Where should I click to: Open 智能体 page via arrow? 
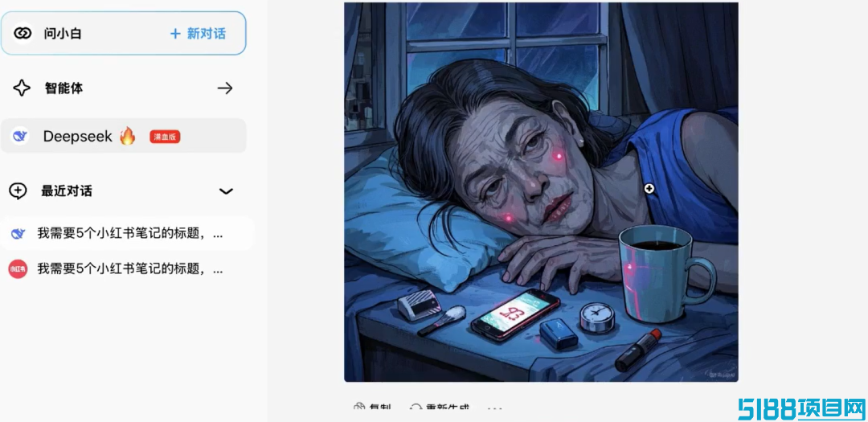pos(225,88)
